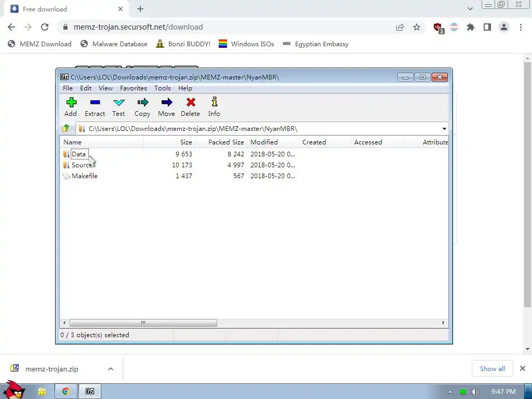This screenshot has width=532, height=399.
Task: Click the Chrome back arrow
Action: pos(11,27)
